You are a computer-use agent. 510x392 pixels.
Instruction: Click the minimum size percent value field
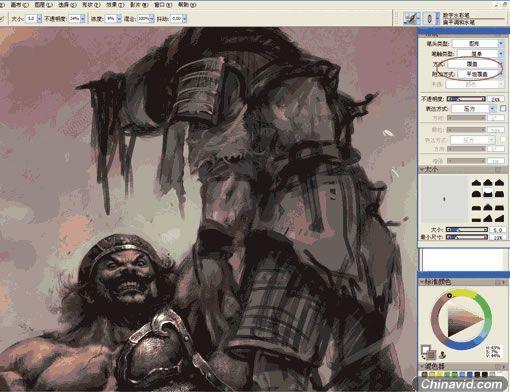[497, 237]
